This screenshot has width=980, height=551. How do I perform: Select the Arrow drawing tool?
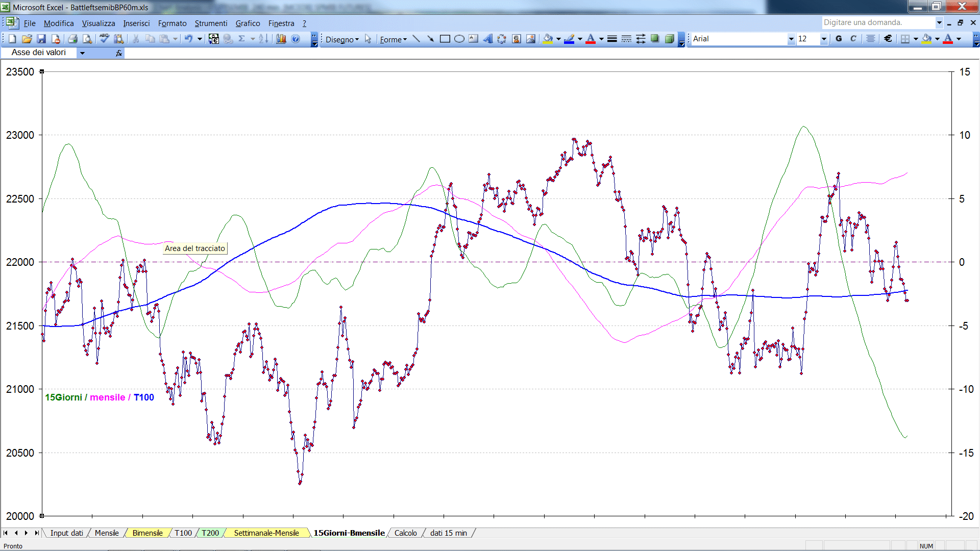point(430,39)
